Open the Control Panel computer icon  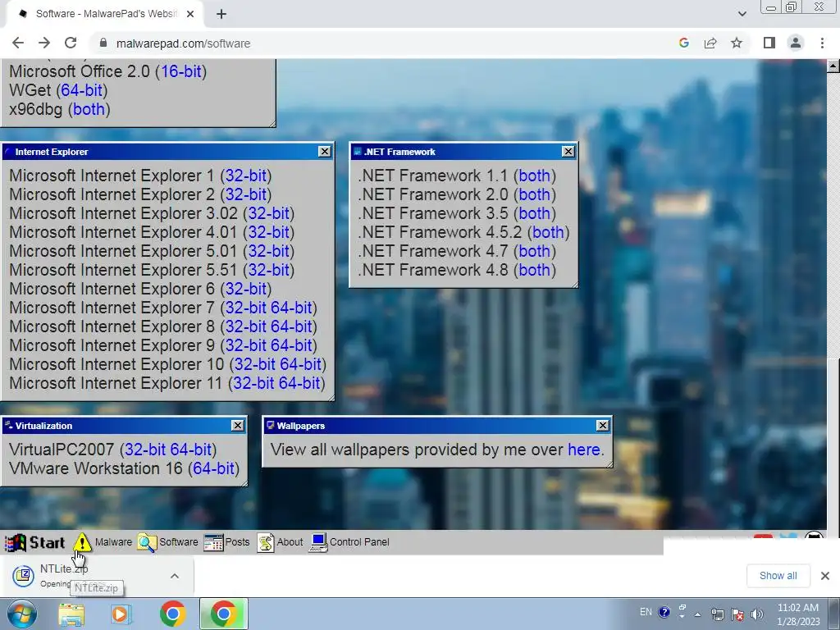tap(318, 542)
